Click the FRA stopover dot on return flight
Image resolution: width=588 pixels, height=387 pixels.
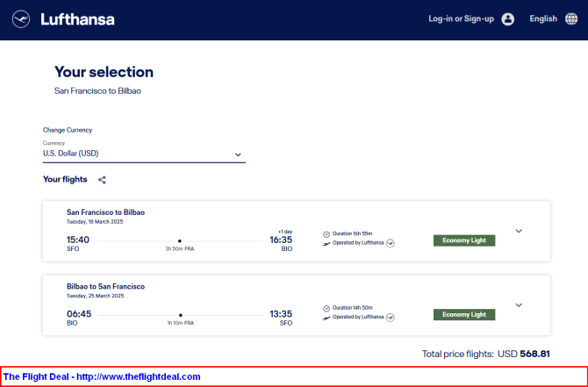(181, 315)
